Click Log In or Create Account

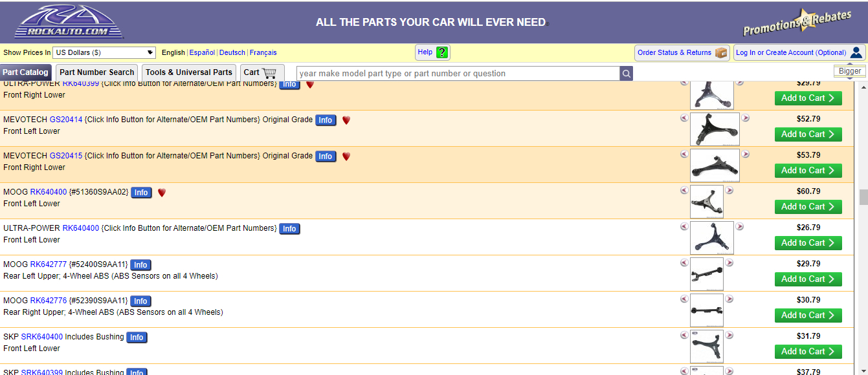pos(799,53)
